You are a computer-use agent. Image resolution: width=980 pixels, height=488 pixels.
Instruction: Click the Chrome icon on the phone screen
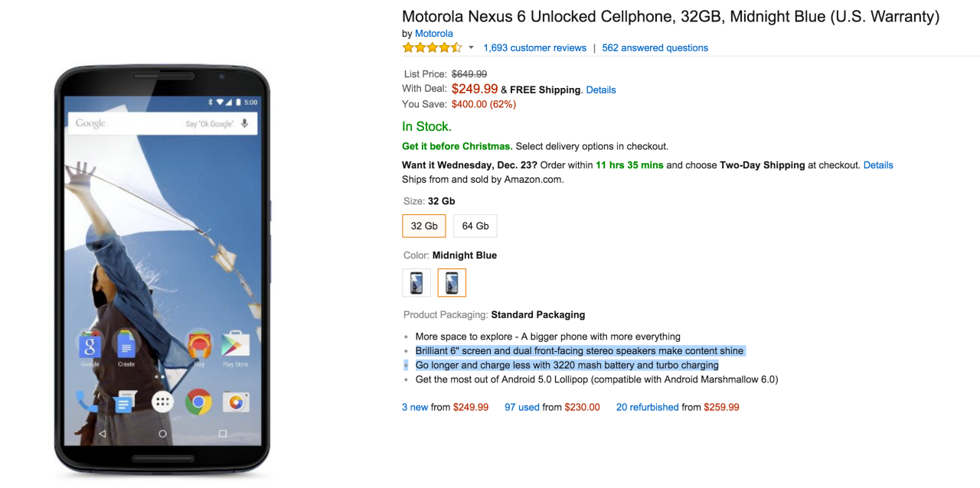198,401
